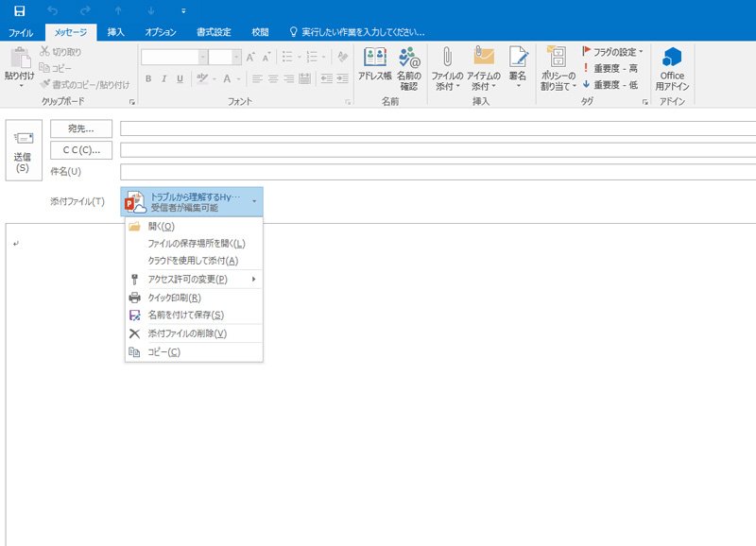This screenshot has height=546, width=756.
Task: Click the next item down arrow
Action: pyautogui.click(x=151, y=10)
